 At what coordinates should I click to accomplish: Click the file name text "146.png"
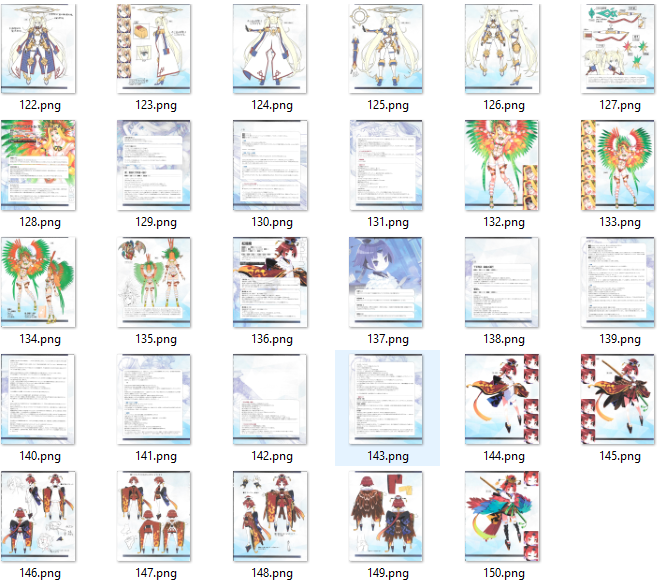(x=40, y=573)
